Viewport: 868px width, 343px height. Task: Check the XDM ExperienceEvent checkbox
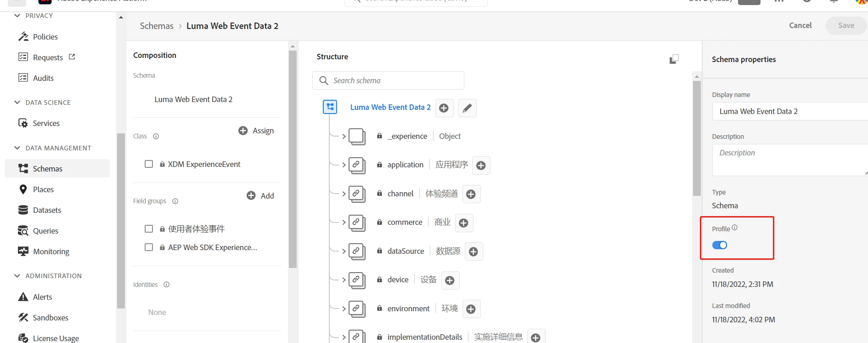tap(149, 164)
